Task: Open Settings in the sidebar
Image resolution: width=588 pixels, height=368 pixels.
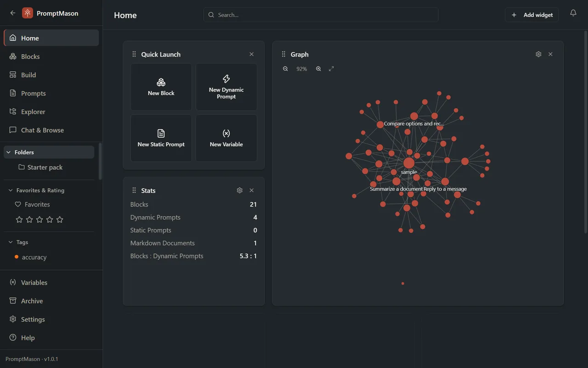Action: tap(51, 319)
